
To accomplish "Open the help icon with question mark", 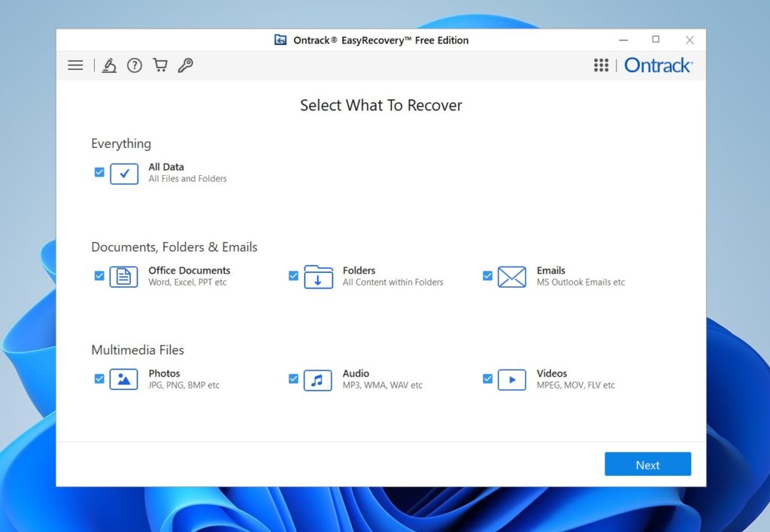I will (135, 65).
